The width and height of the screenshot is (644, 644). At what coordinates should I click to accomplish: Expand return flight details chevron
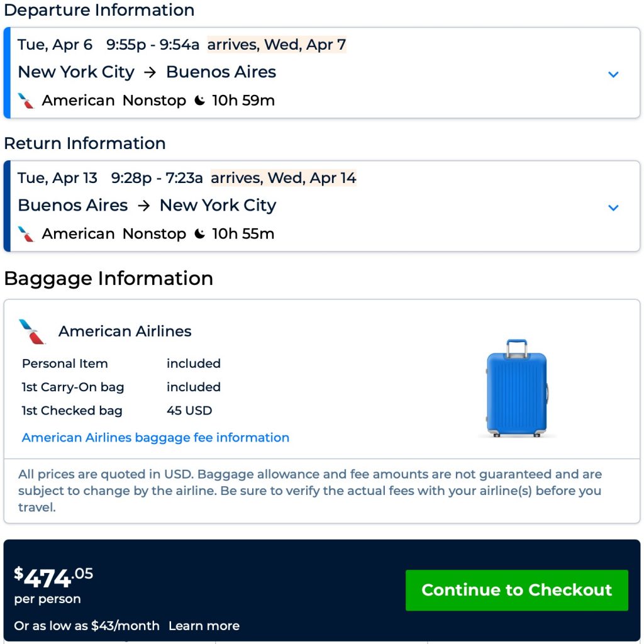tap(613, 208)
